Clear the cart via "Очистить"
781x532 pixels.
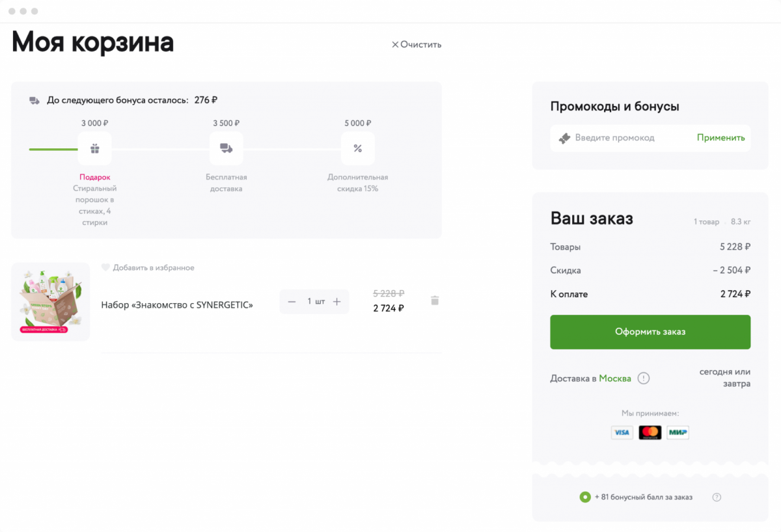click(x=417, y=45)
